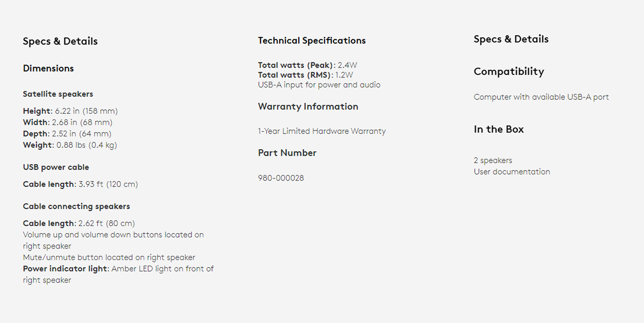Click the In the Box heading
This screenshot has height=323, width=644.
click(x=498, y=129)
